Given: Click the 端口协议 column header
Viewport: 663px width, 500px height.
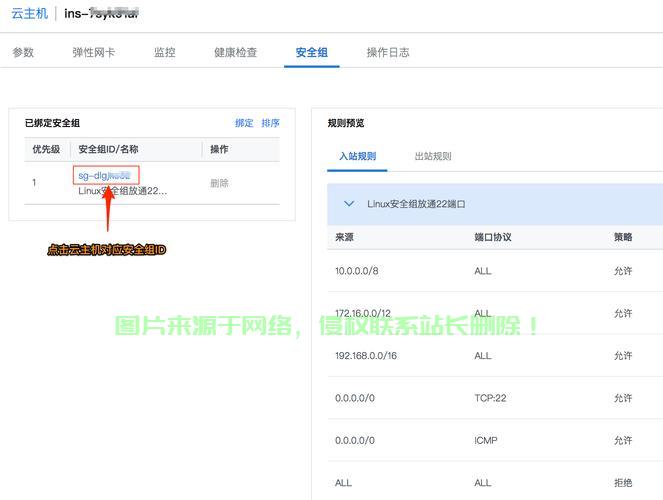Looking at the screenshot, I should pyautogui.click(x=493, y=237).
